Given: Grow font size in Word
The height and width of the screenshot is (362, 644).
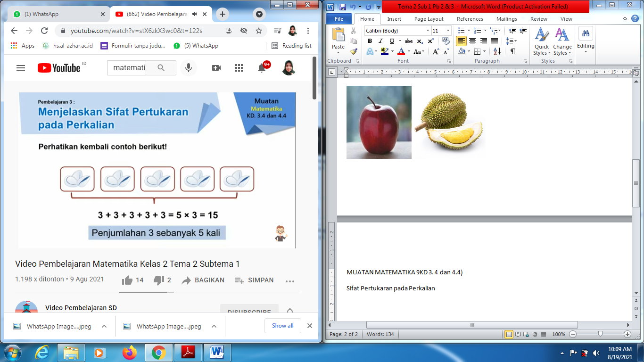Looking at the screenshot, I should pos(436,51).
